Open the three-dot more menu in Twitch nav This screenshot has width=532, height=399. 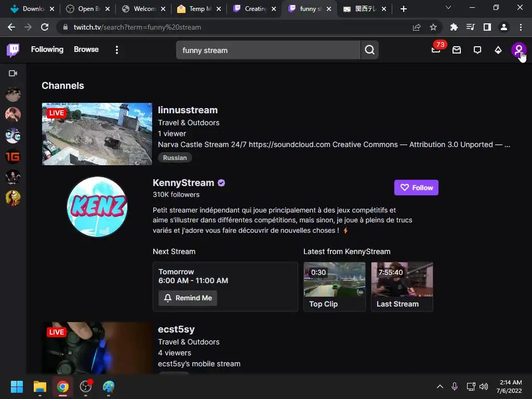117,50
